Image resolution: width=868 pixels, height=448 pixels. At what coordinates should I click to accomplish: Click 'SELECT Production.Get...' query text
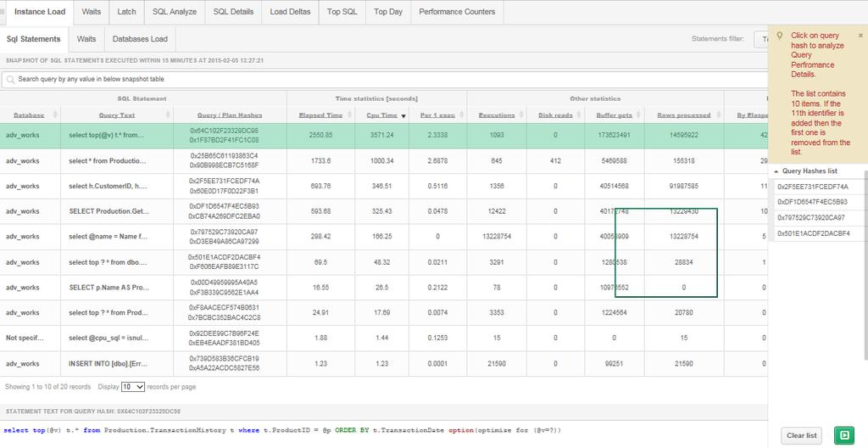click(x=109, y=211)
